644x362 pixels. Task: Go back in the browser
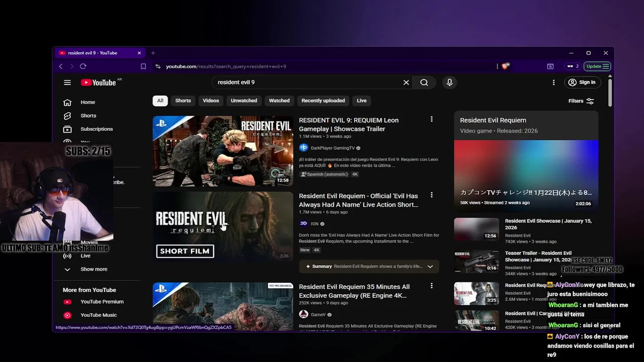[61, 66]
